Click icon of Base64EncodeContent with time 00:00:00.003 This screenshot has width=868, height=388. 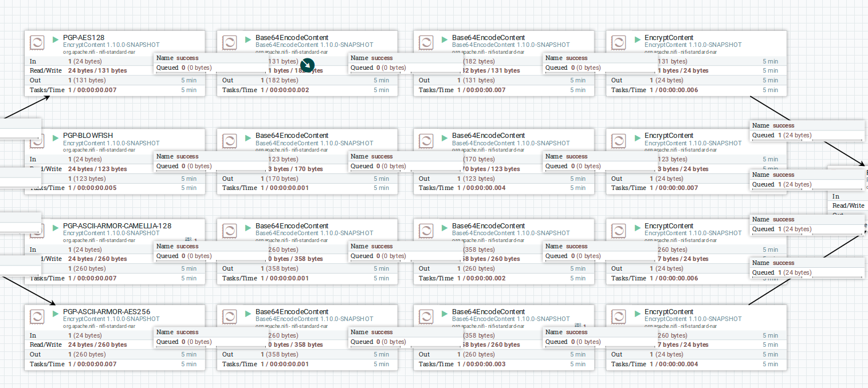pos(426,317)
